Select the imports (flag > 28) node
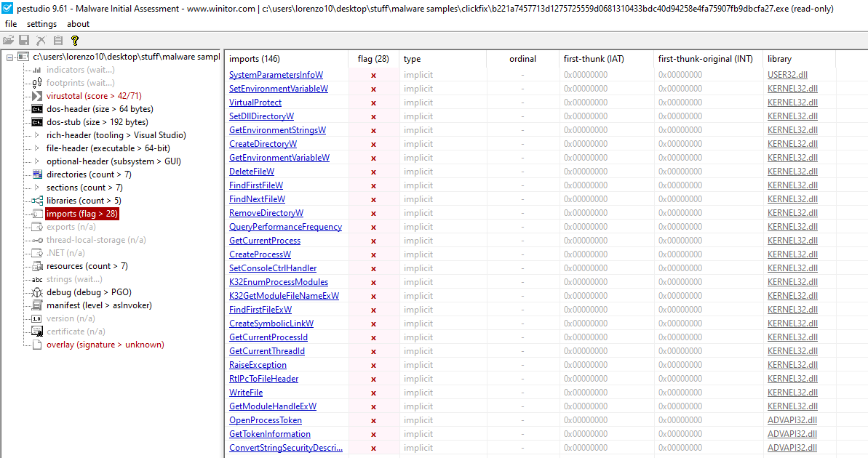 (82, 214)
